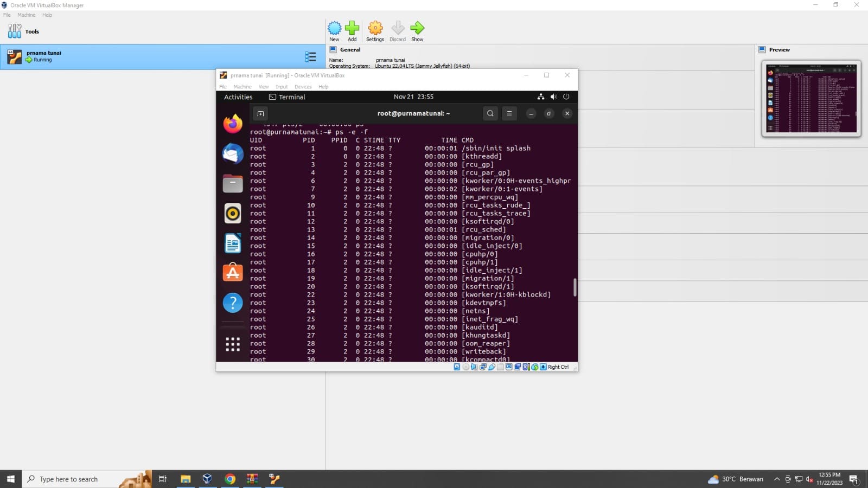Image resolution: width=868 pixels, height=488 pixels.
Task: Click the Activities button in the top bar
Action: 238,97
